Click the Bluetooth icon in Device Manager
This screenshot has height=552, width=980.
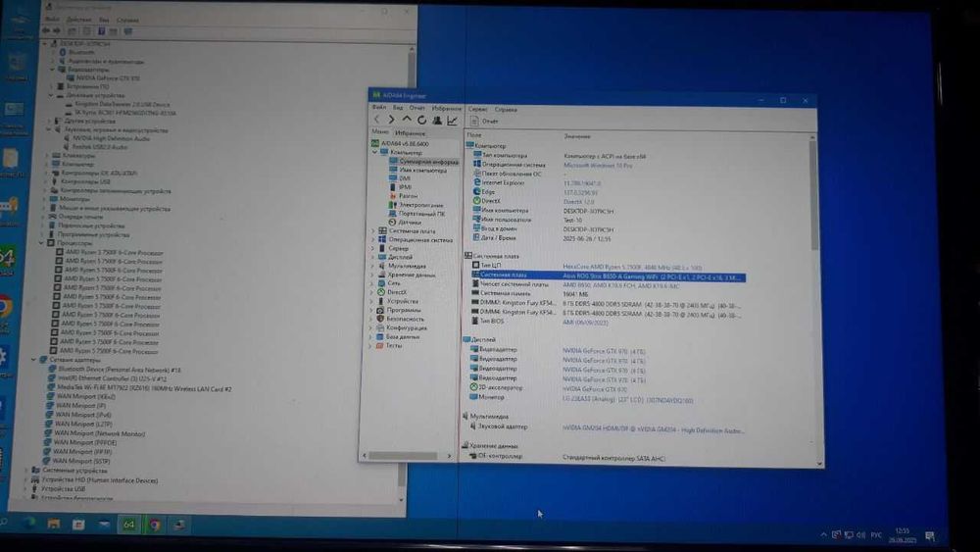pos(63,53)
